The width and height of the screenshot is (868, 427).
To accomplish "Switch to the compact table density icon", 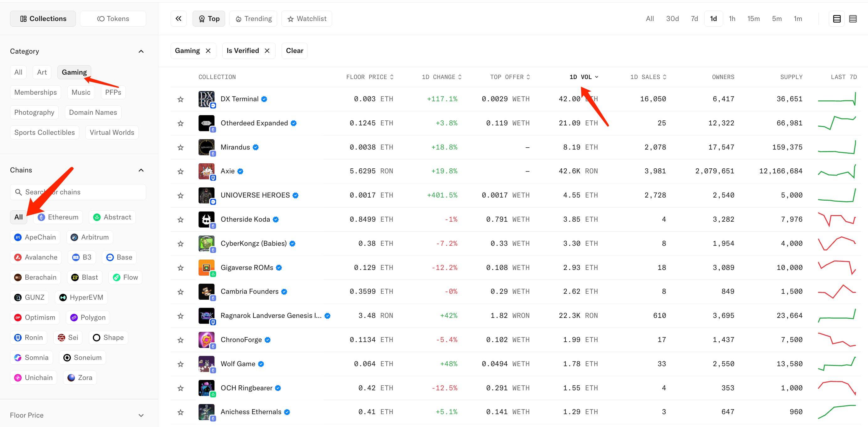I will click(x=853, y=18).
